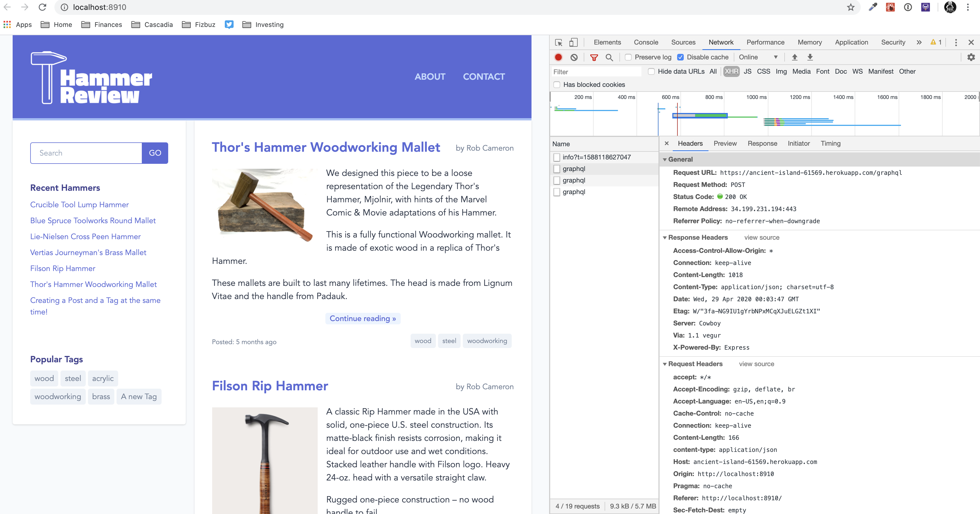Open the Sources tab

pos(683,43)
